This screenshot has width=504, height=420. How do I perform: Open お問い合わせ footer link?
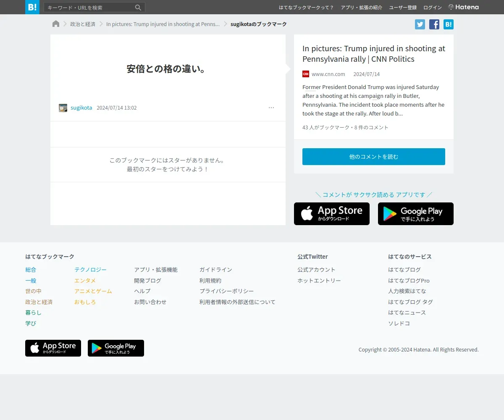[x=150, y=302]
